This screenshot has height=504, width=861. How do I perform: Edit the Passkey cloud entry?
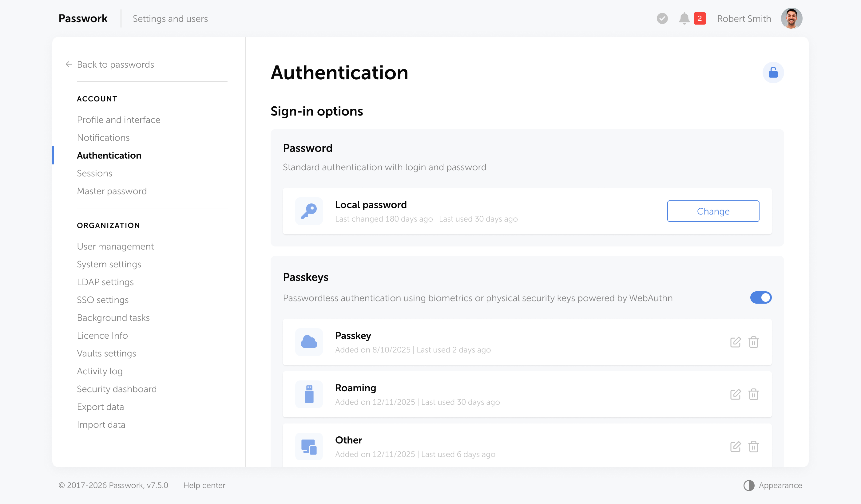pyautogui.click(x=735, y=342)
